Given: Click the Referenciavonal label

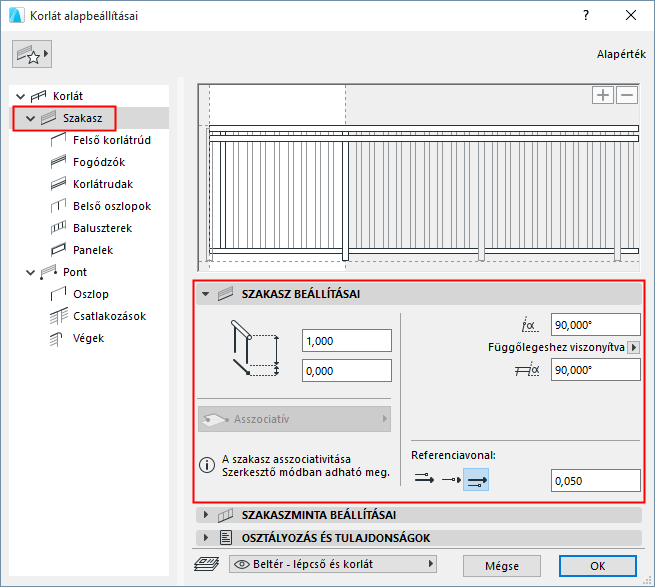Looking at the screenshot, I should (453, 455).
